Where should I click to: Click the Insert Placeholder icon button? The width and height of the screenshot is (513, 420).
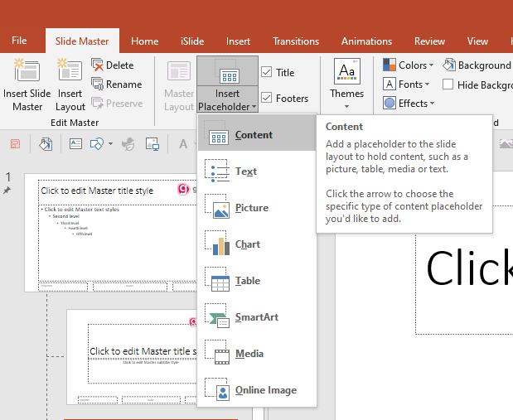227,71
